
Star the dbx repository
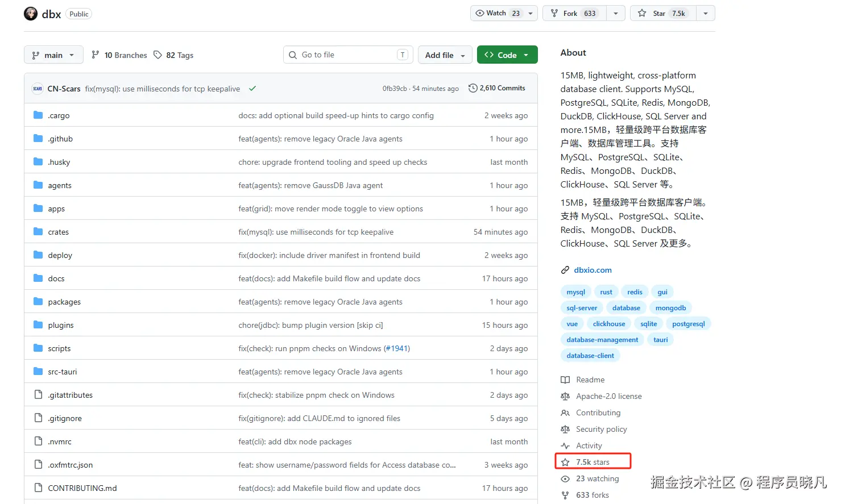663,13
